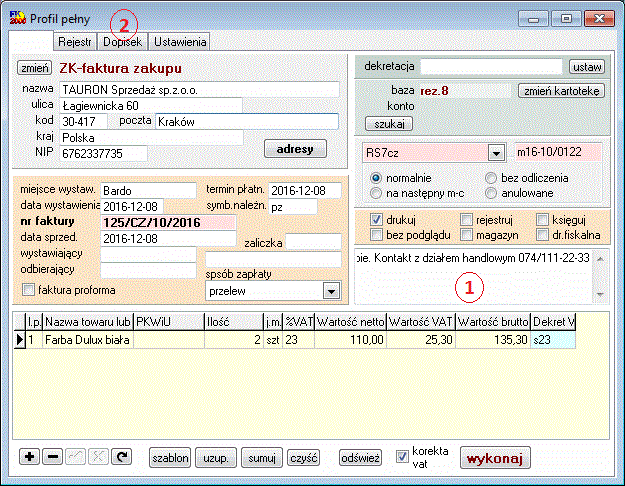The height and width of the screenshot is (486, 625).
Task: Click the ustaw dekretacja button
Action: pos(587,67)
